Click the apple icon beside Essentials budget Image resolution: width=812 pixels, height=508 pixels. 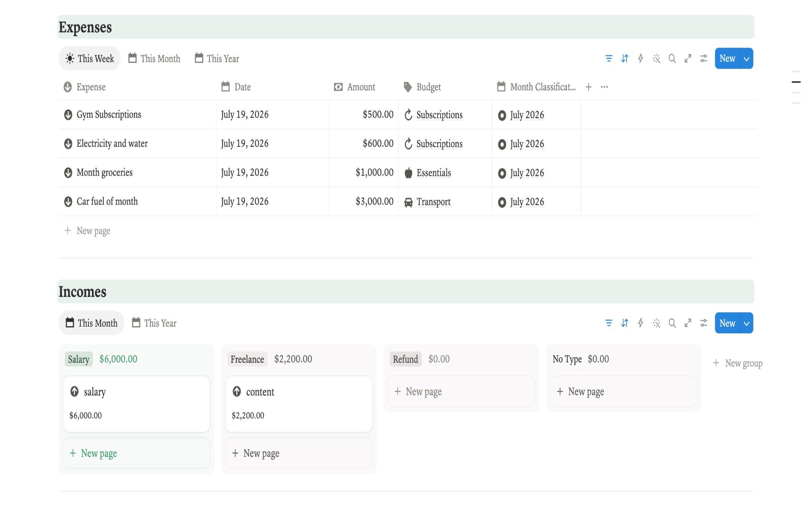[408, 173]
